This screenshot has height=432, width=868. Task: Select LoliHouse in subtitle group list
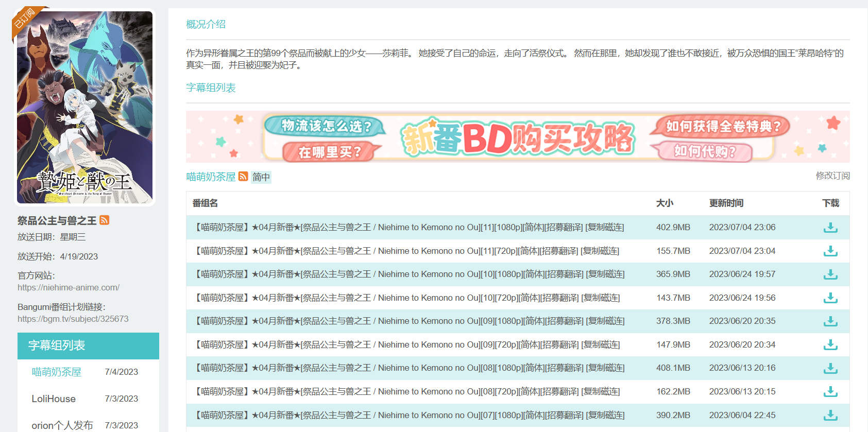tap(54, 399)
